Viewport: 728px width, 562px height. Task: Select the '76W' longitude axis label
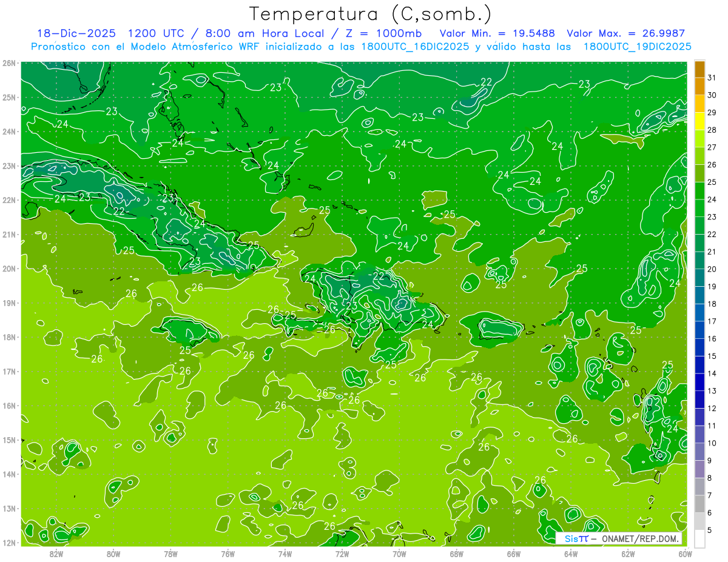click(x=227, y=554)
